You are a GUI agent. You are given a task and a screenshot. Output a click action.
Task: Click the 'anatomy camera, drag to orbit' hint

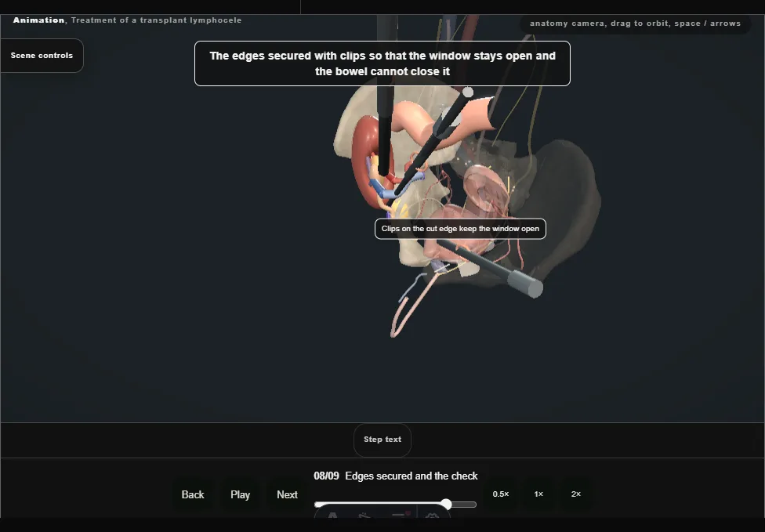tap(635, 24)
